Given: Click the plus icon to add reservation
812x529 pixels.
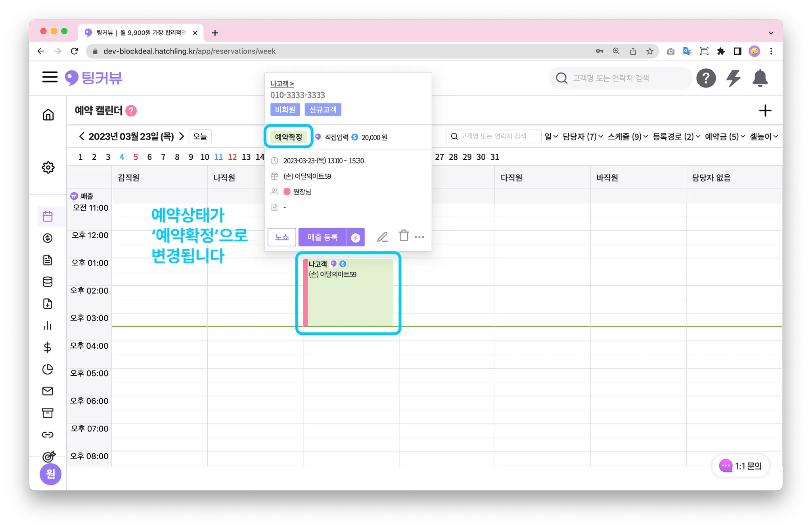Looking at the screenshot, I should 765,111.
